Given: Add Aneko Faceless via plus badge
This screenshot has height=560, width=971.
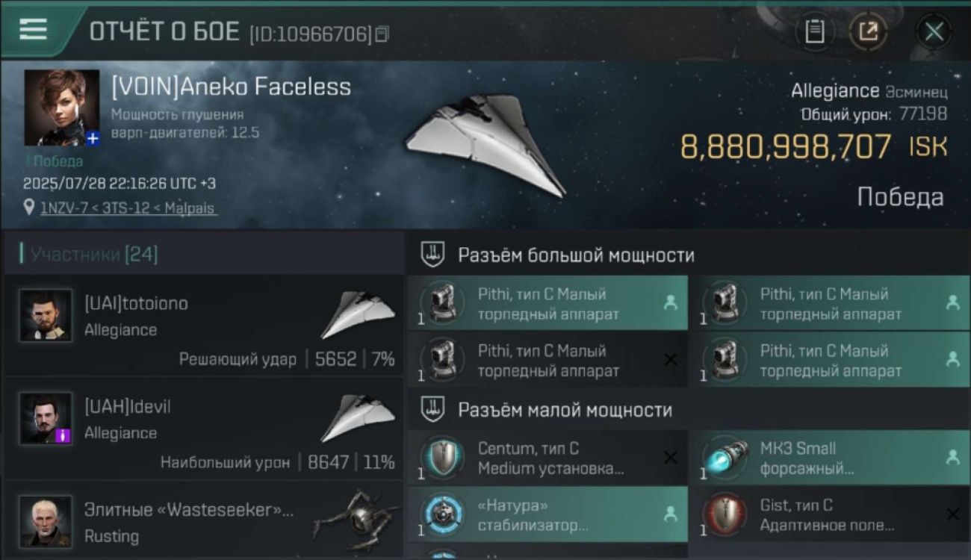Looking at the screenshot, I should tap(92, 138).
